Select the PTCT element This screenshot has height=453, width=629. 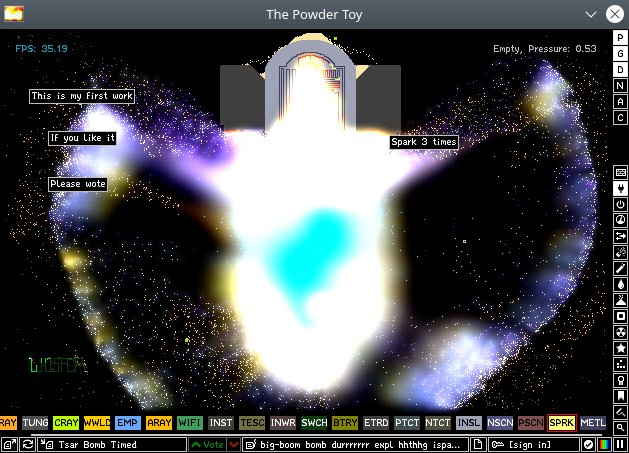(407, 423)
